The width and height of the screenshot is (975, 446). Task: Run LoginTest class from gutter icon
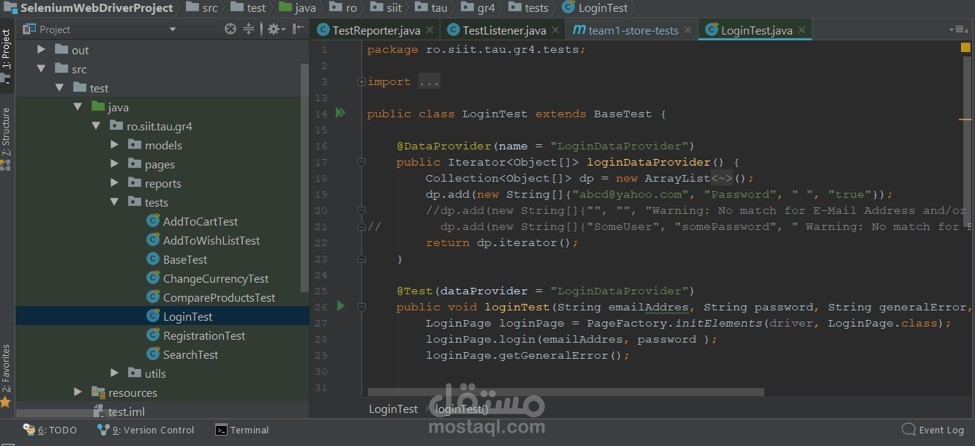(340, 113)
